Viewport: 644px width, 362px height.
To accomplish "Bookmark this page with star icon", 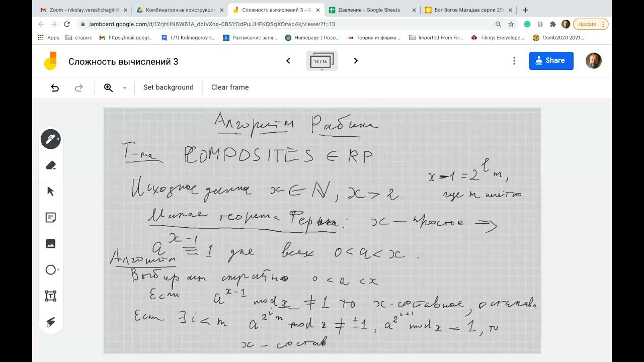I will (511, 24).
